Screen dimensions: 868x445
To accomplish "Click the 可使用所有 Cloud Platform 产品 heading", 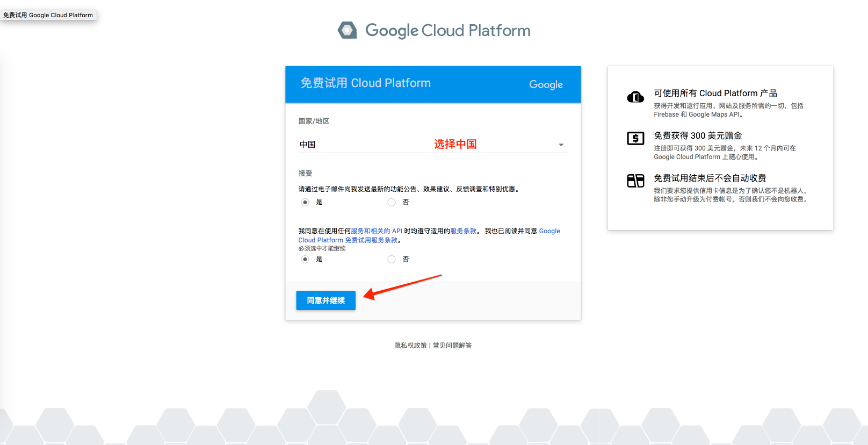I will [x=715, y=93].
